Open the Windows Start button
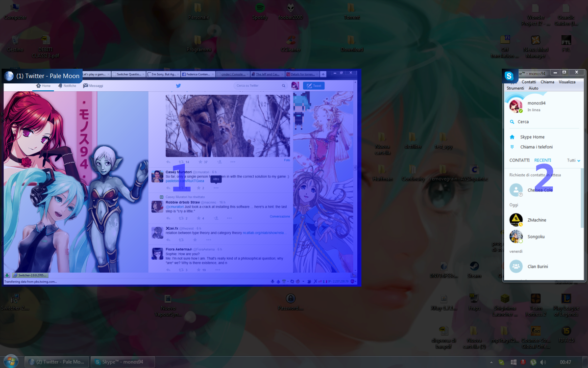The image size is (588, 368). [10, 362]
